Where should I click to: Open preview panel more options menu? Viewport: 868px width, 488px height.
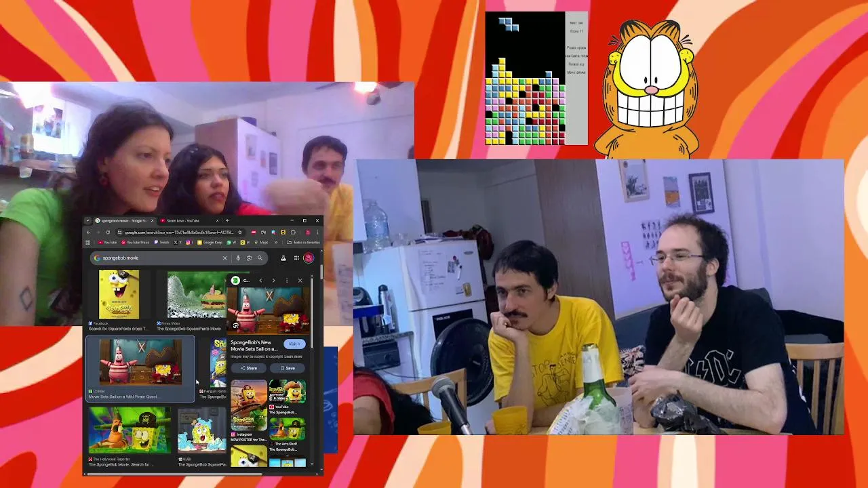pos(287,281)
